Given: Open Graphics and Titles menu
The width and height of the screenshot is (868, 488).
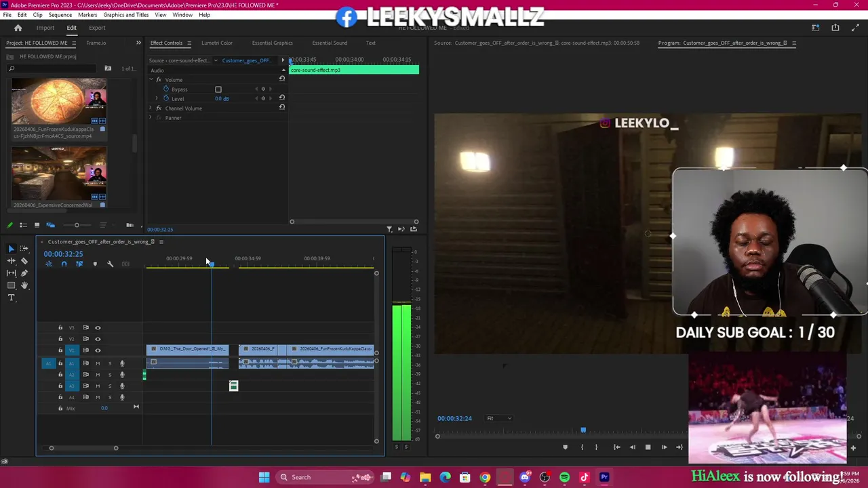Looking at the screenshot, I should pos(126,15).
